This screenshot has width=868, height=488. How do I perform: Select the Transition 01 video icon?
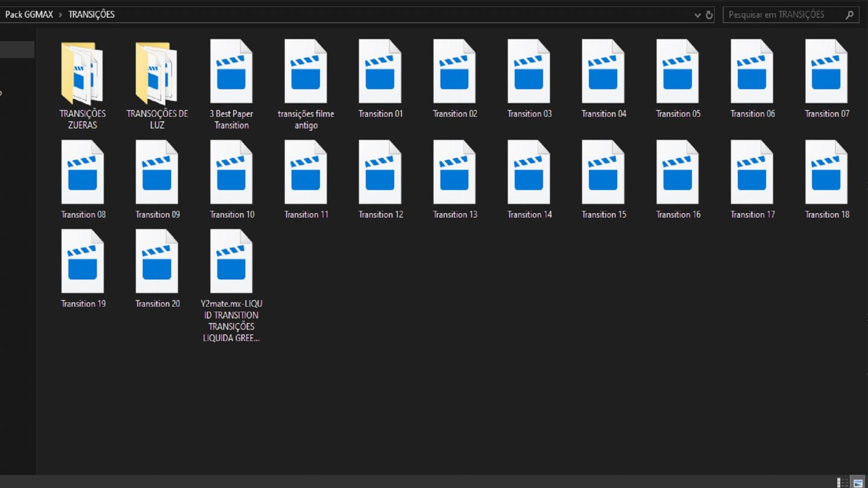point(380,72)
